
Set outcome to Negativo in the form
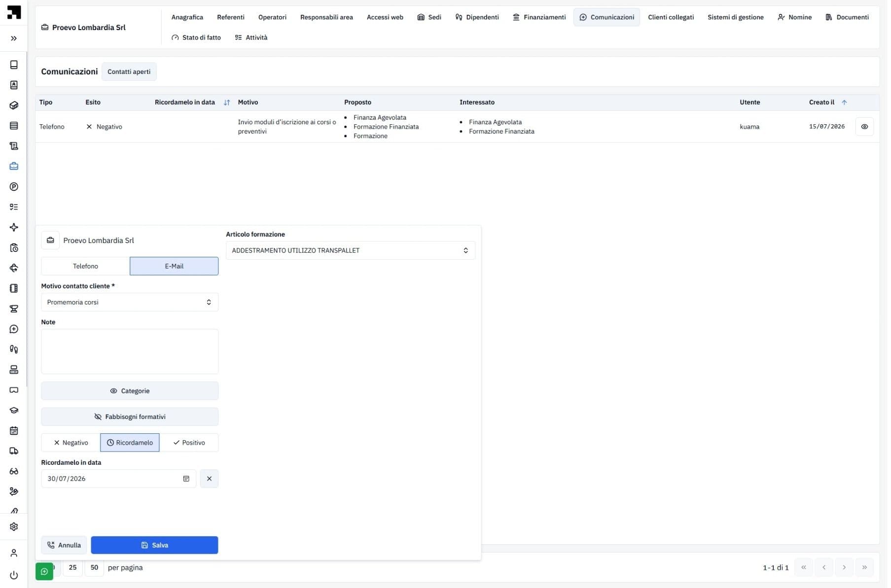pyautogui.click(x=71, y=443)
